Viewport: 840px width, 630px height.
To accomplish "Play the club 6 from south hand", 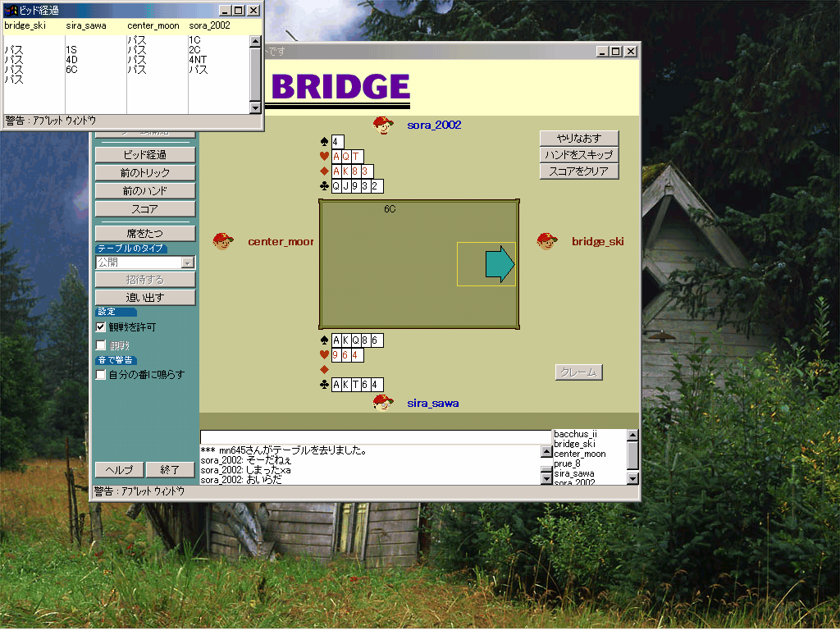I will [x=365, y=385].
